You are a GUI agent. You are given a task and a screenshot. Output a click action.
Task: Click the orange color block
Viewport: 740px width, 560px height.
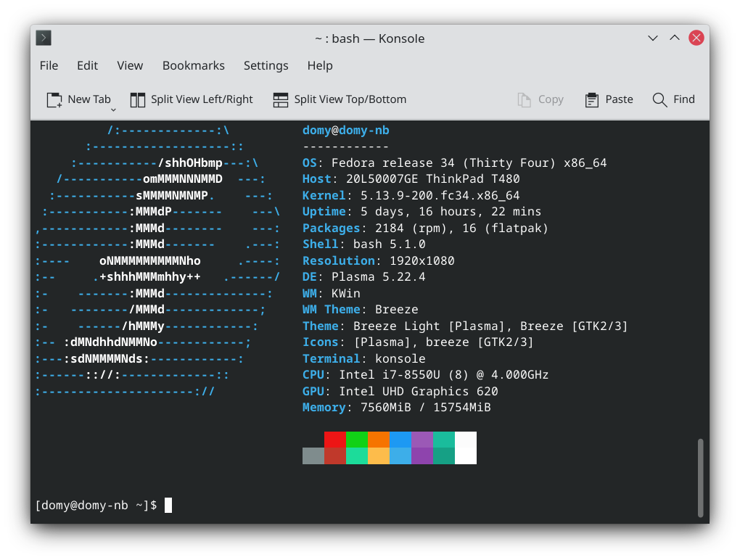coord(379,440)
